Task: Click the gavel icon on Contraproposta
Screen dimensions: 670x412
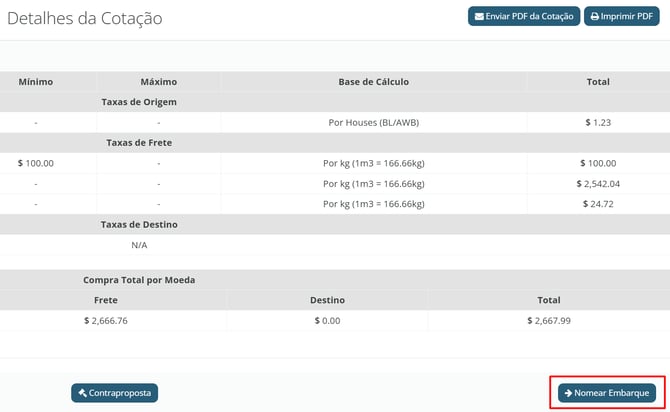Action: coord(82,393)
